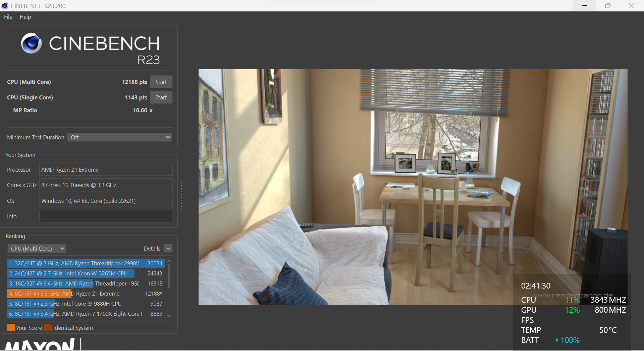The width and height of the screenshot is (644, 351).
Task: Restore down the Cinebench window
Action: [608, 6]
